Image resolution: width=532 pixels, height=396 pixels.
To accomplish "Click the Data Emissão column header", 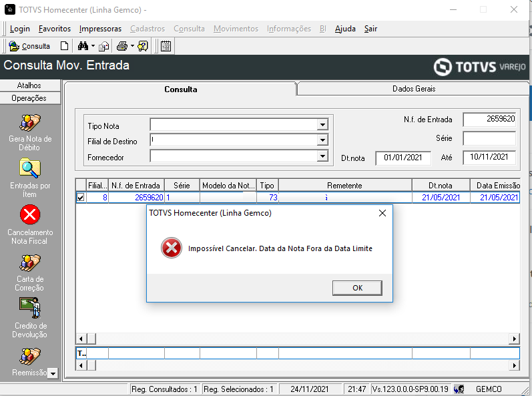I will pyautogui.click(x=495, y=186).
